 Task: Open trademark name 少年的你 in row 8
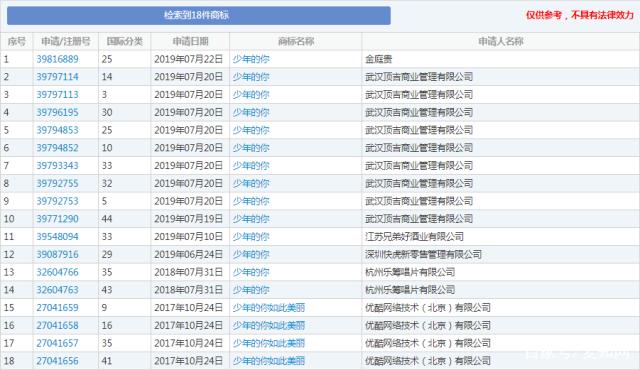[x=251, y=183]
